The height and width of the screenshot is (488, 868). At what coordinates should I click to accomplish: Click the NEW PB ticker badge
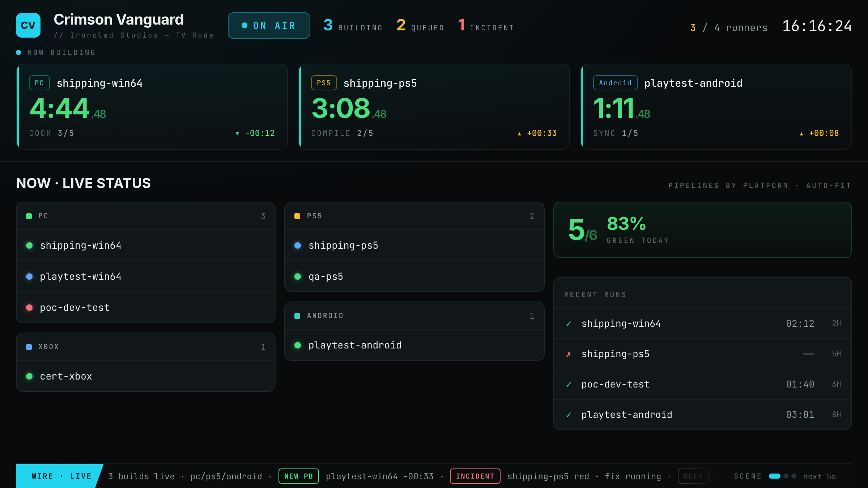click(x=299, y=476)
